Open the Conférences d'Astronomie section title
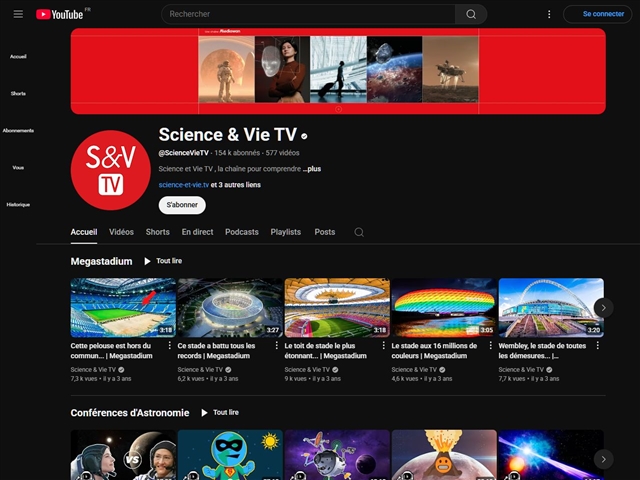640x480 pixels. tap(130, 413)
